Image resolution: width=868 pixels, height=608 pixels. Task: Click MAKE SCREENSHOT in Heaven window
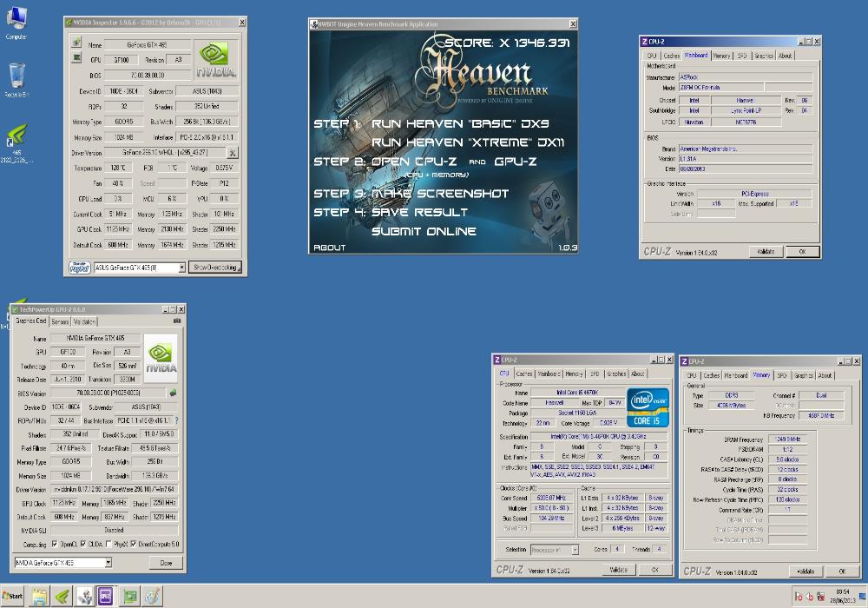(x=439, y=193)
